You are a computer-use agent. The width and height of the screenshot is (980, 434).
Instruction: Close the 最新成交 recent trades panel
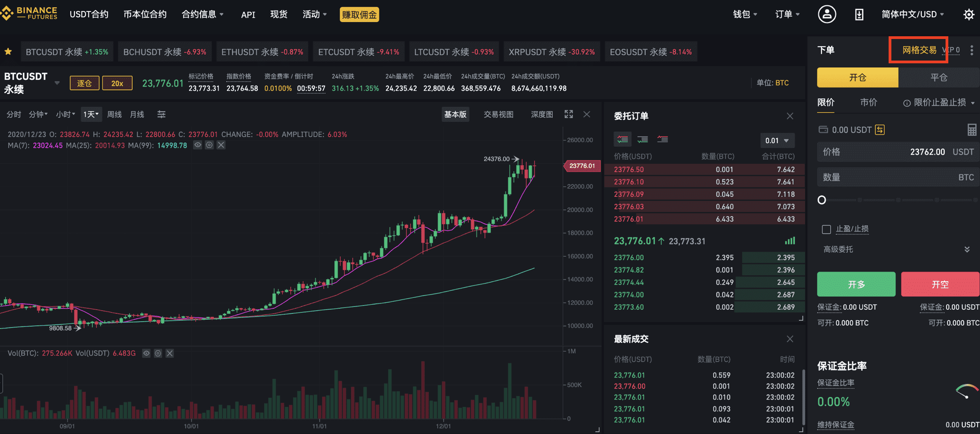(x=790, y=339)
